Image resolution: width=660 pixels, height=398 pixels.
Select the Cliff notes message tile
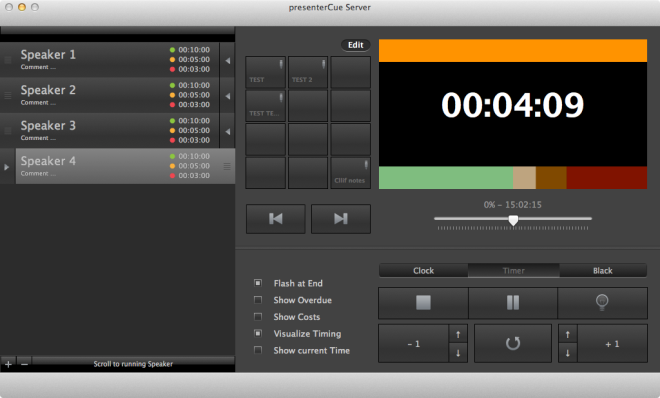click(x=351, y=173)
